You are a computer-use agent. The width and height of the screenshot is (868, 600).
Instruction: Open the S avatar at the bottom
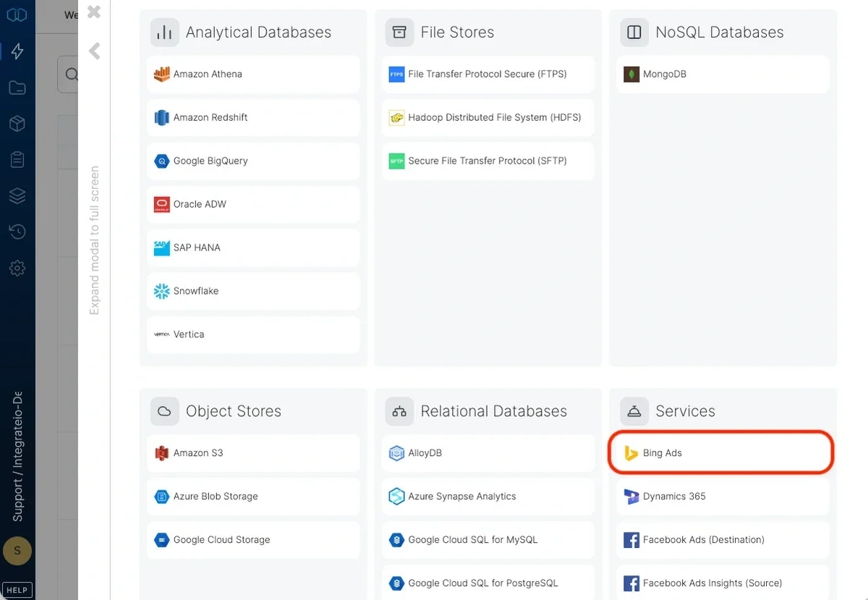(x=17, y=551)
